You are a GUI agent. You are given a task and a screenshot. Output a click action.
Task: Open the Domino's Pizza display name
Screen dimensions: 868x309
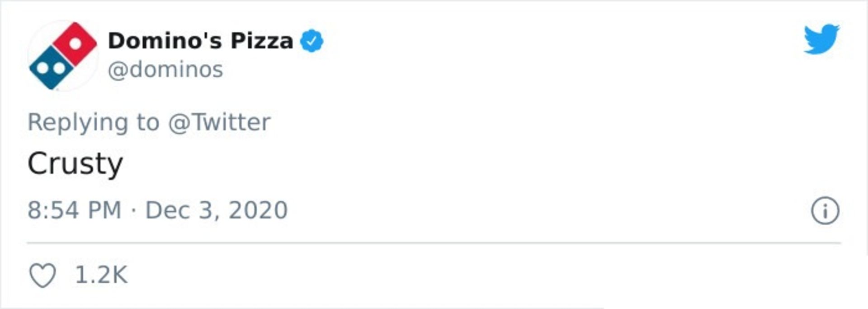click(200, 41)
